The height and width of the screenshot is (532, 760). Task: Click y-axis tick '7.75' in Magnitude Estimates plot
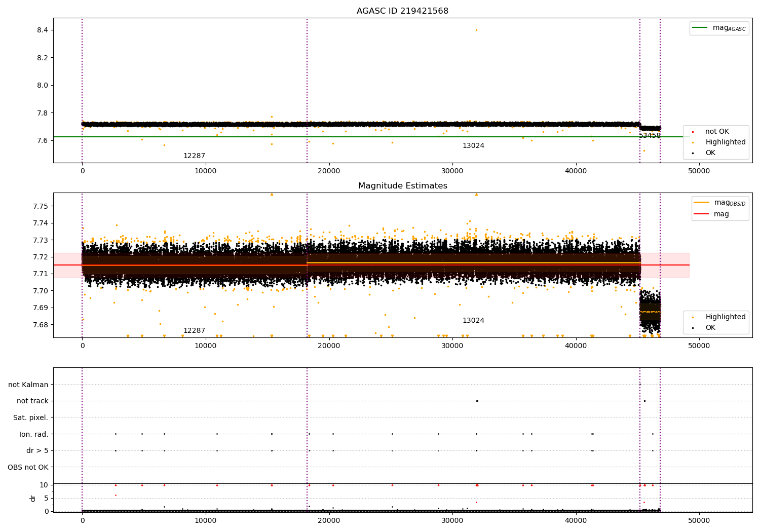tap(41, 206)
